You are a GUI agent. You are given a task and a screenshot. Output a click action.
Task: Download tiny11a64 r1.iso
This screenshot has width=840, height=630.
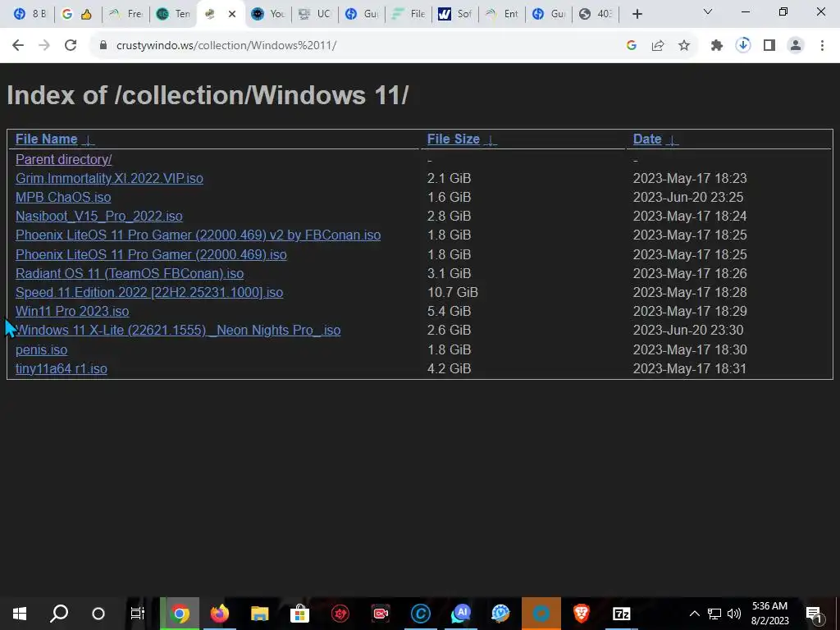click(x=61, y=368)
